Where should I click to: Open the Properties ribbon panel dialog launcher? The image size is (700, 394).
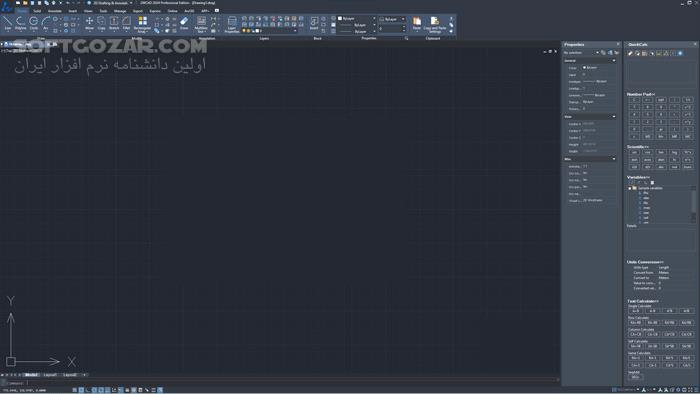pos(406,38)
